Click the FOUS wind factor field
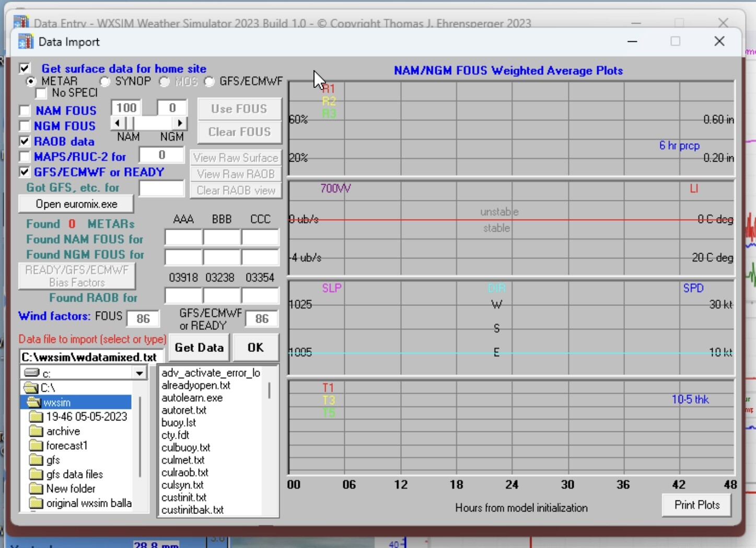The image size is (756, 548). (x=143, y=318)
